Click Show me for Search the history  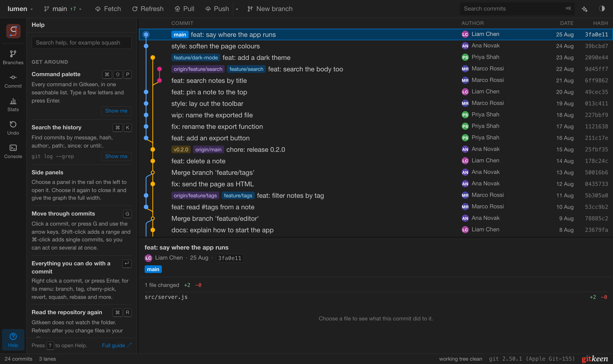116,156
